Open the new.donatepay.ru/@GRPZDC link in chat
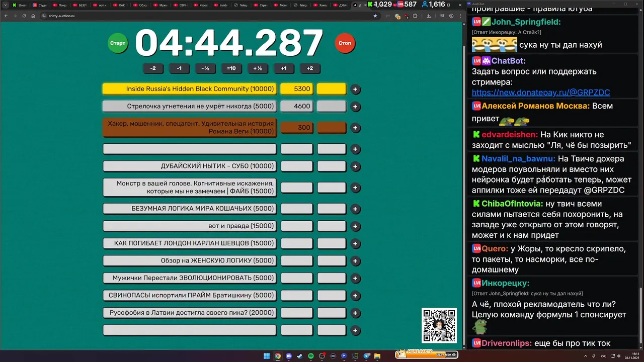The image size is (644, 362). point(541,93)
